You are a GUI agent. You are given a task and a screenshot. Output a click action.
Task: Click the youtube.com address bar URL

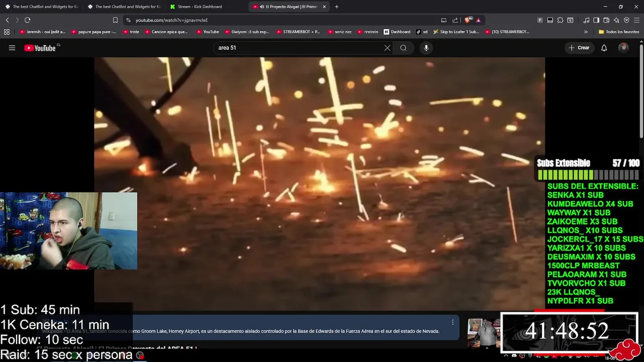click(172, 20)
